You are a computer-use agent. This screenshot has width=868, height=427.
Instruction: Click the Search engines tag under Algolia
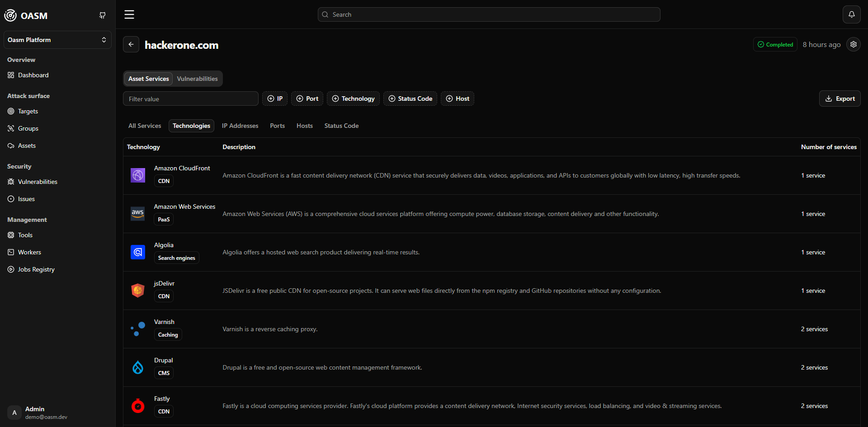[176, 258]
